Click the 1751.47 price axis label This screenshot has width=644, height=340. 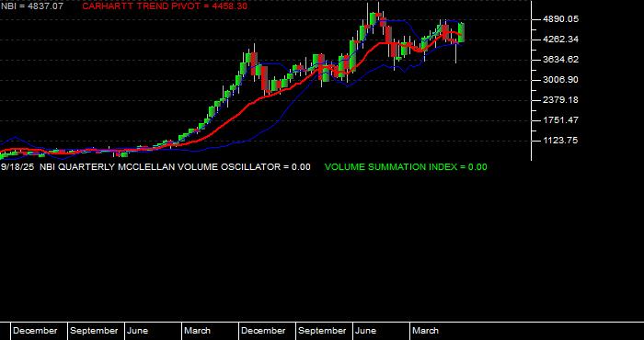560,120
